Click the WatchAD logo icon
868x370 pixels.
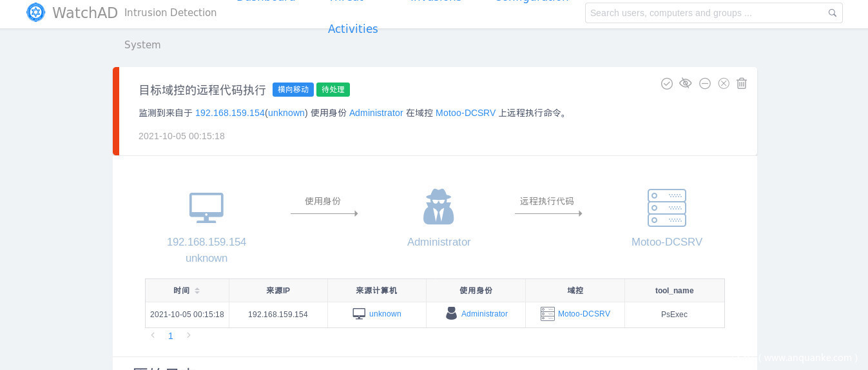coord(36,12)
